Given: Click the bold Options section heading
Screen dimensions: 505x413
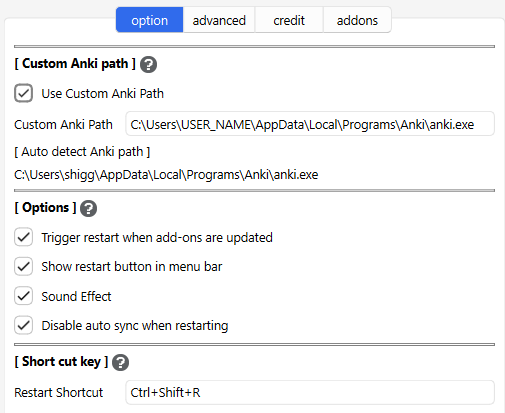Looking at the screenshot, I should click(45, 208).
